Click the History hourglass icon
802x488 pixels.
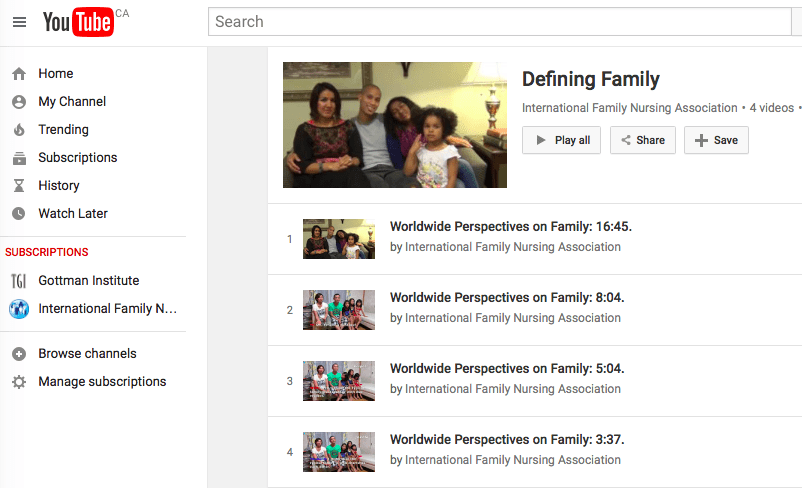(19, 186)
